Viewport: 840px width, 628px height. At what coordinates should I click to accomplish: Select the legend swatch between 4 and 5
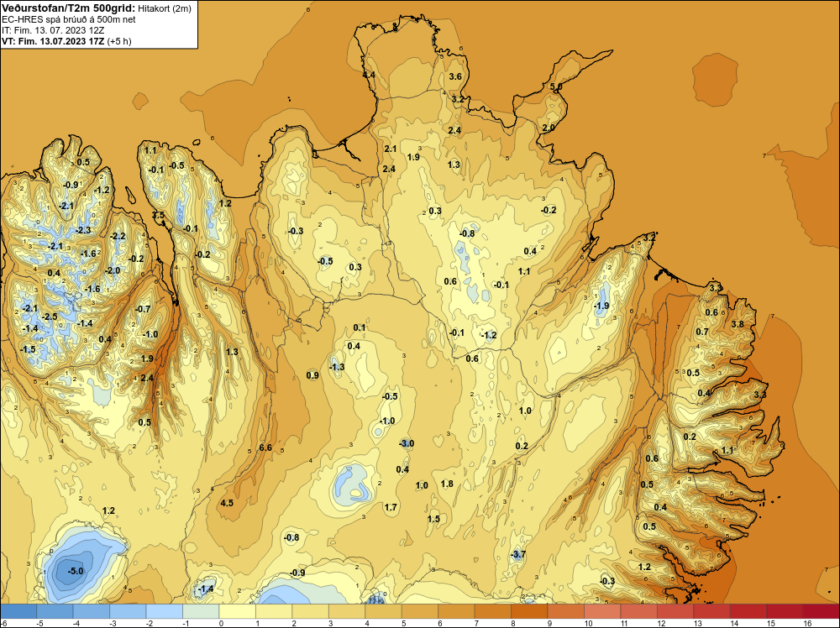pyautogui.click(x=384, y=611)
